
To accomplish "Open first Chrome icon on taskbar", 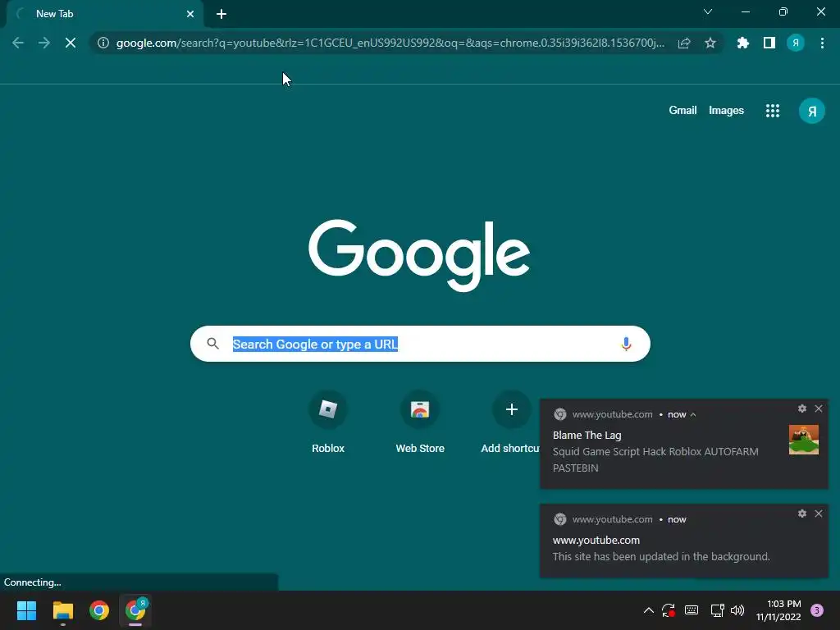I will pyautogui.click(x=99, y=610).
